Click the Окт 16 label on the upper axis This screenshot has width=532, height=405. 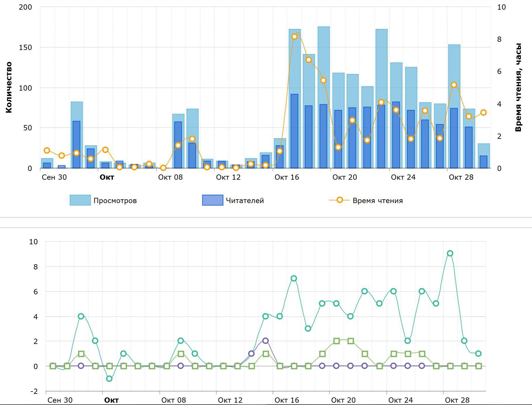tap(287, 177)
